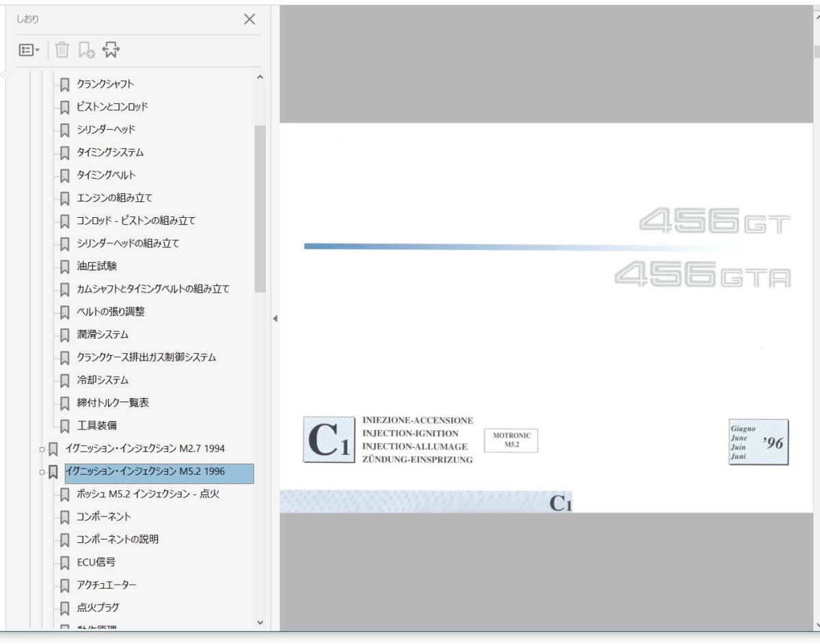Click the bookmark icon beside 潤滑システム

point(65,335)
